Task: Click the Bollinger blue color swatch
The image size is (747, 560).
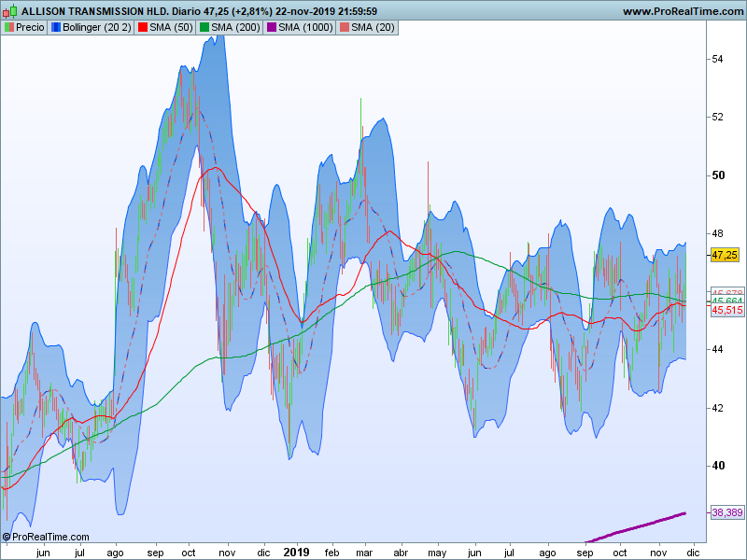Action: pyautogui.click(x=56, y=28)
